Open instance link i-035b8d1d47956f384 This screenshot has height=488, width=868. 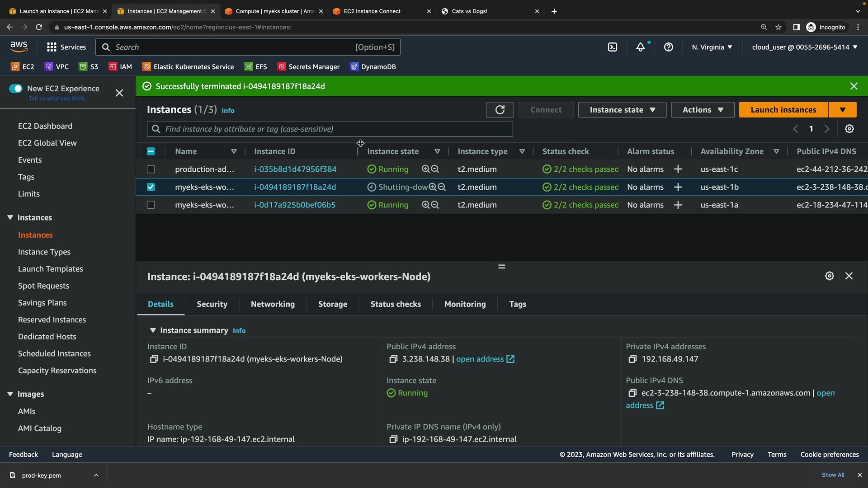coord(295,169)
